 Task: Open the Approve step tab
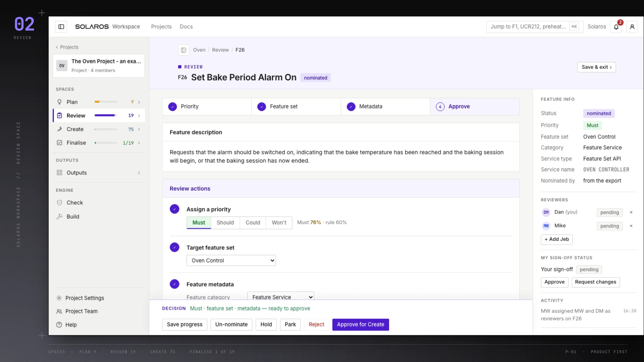[475, 106]
